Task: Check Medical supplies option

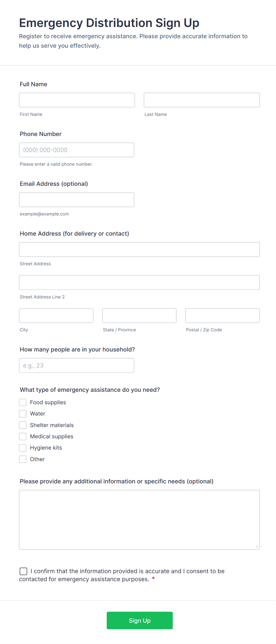Action: coord(23,436)
